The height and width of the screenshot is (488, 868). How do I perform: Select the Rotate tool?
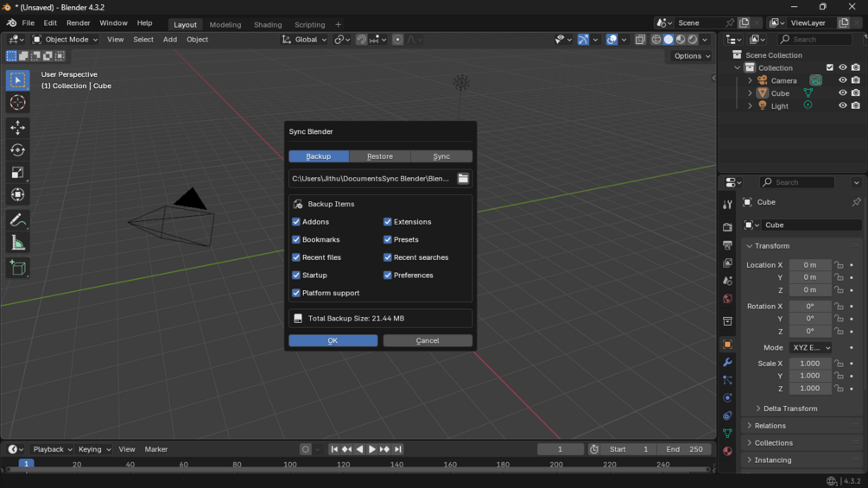pyautogui.click(x=18, y=150)
